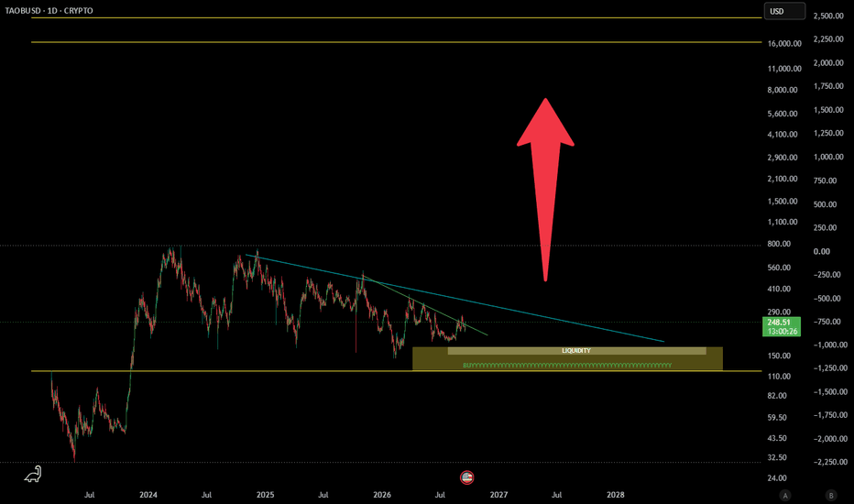This screenshot has width=854, height=504.
Task: Select the second yellow horizontal line
Action: [396, 42]
